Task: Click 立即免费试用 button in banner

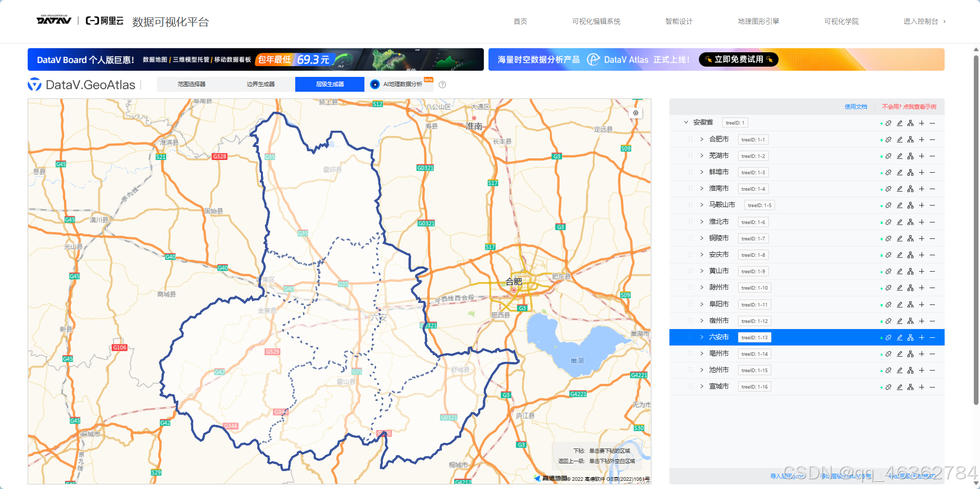Action: tap(739, 59)
